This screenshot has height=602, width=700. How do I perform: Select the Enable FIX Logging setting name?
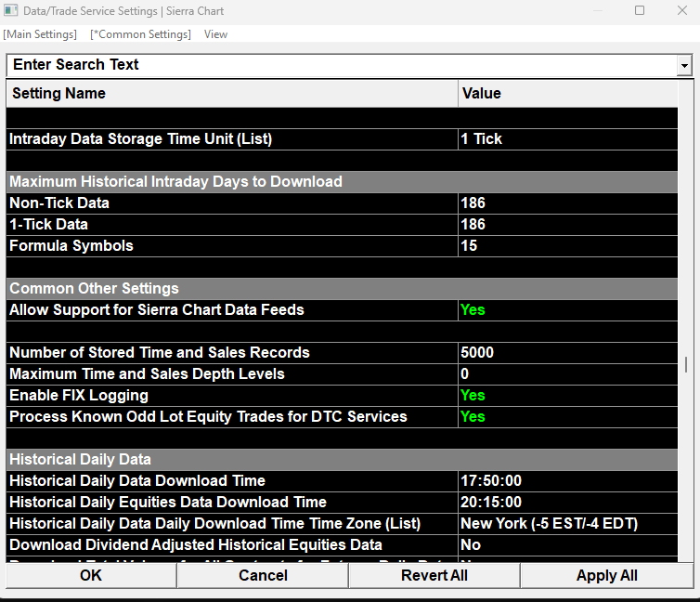pos(232,396)
